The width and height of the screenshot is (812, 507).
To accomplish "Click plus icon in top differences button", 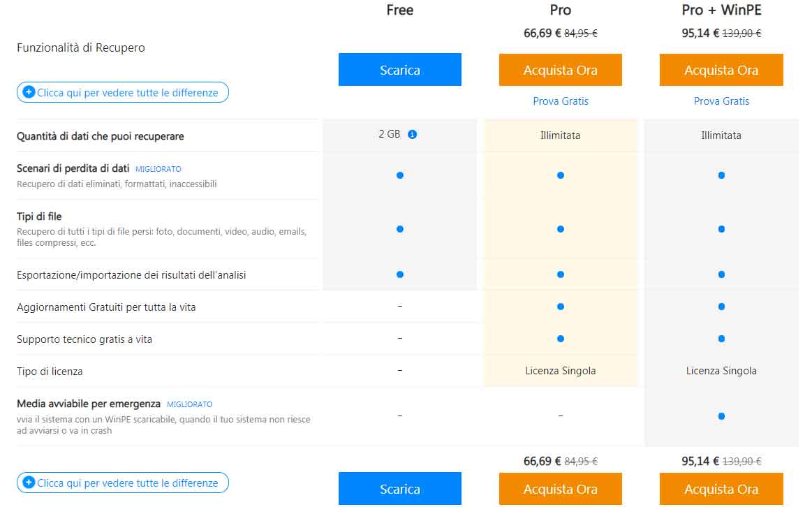I will (x=29, y=92).
